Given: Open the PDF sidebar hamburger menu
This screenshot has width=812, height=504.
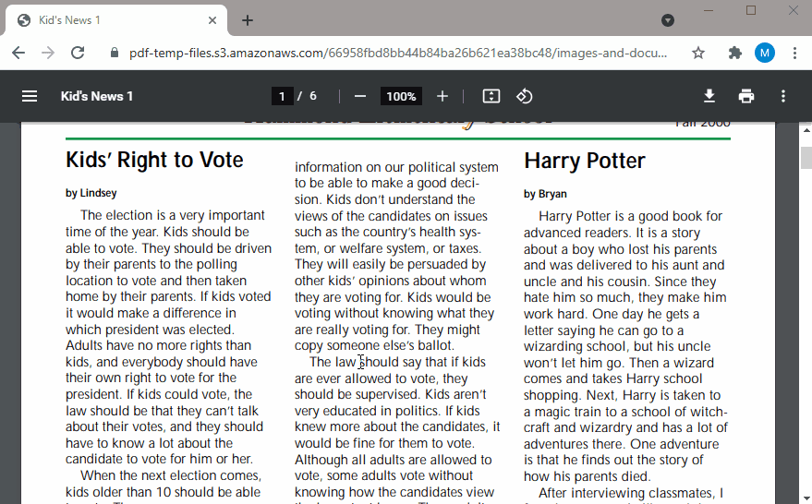Looking at the screenshot, I should click(x=30, y=96).
